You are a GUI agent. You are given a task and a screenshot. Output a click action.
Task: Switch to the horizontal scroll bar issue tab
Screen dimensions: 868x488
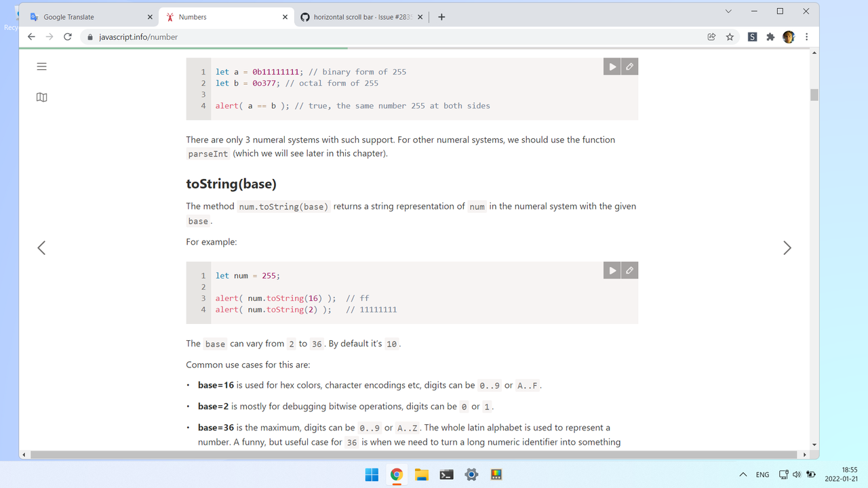(359, 16)
